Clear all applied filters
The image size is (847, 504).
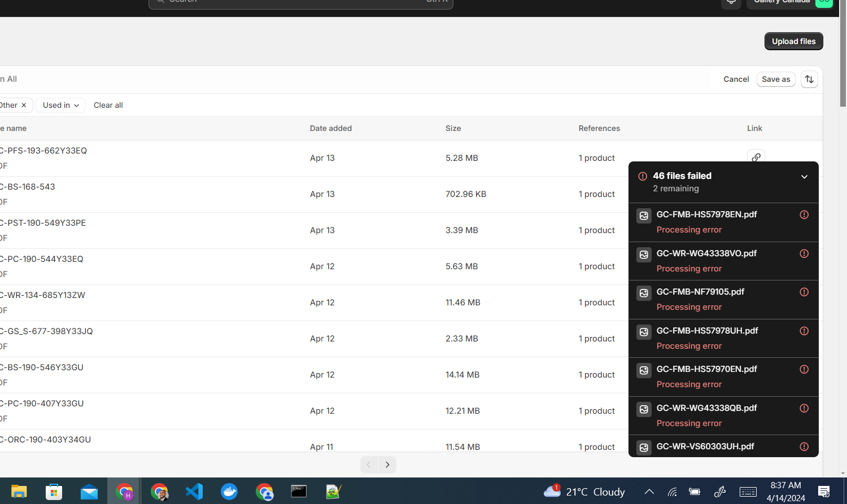108,105
